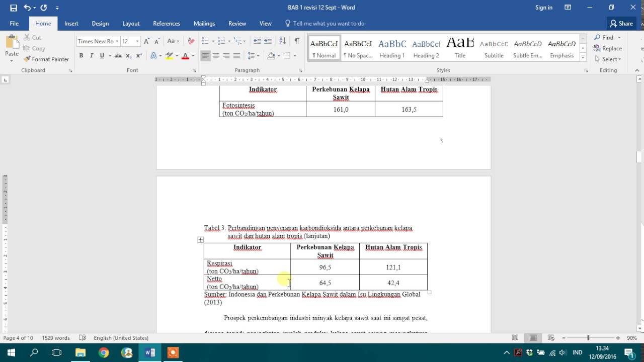Open the Select dropdown in Editing
644x362 pixels.
608,59
